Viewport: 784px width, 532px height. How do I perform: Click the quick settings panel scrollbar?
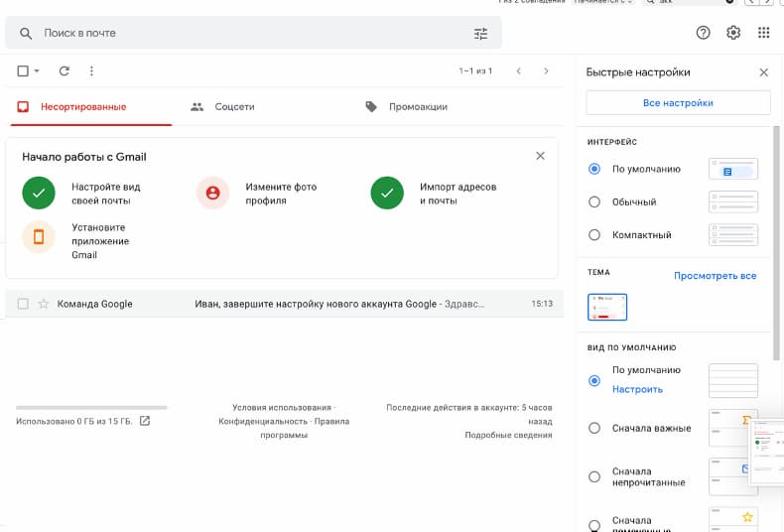point(776,243)
